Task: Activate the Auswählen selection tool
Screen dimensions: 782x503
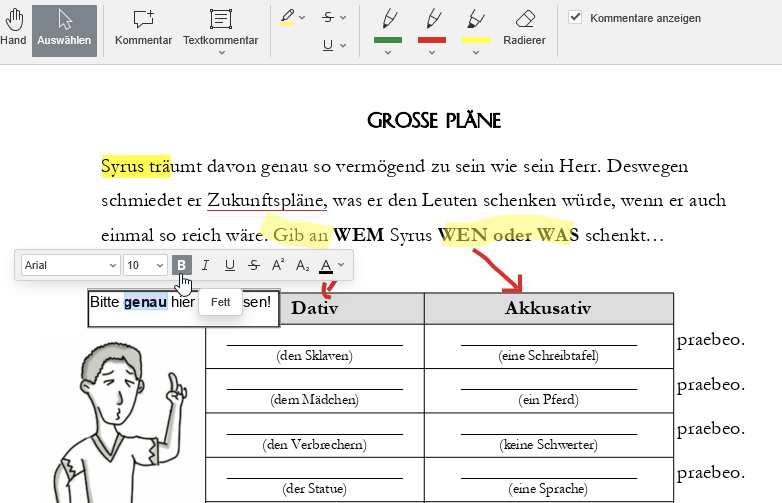Action: click(x=64, y=29)
